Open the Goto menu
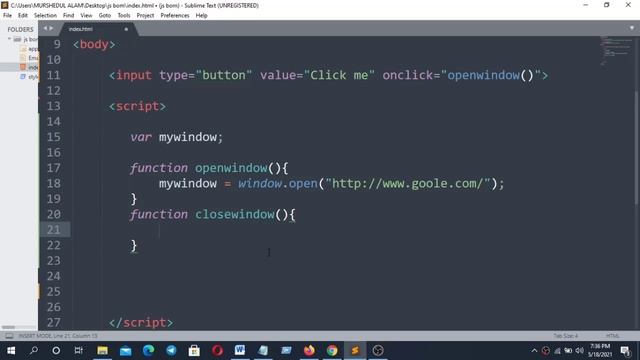The height and width of the screenshot is (360, 640). (104, 16)
